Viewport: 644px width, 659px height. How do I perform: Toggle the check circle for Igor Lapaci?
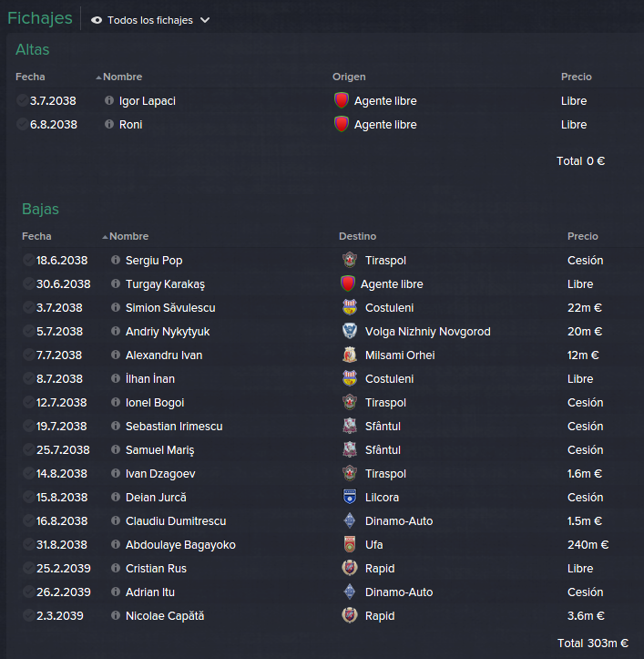[22, 100]
